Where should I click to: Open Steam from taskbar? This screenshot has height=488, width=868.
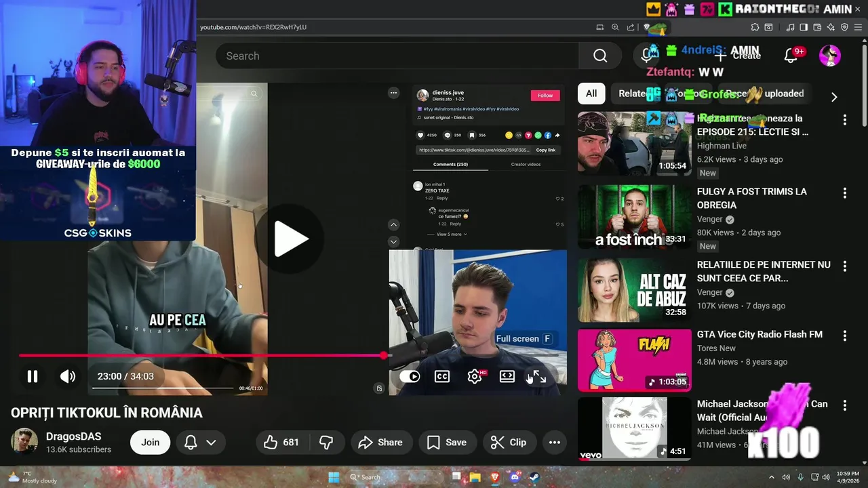tap(534, 477)
